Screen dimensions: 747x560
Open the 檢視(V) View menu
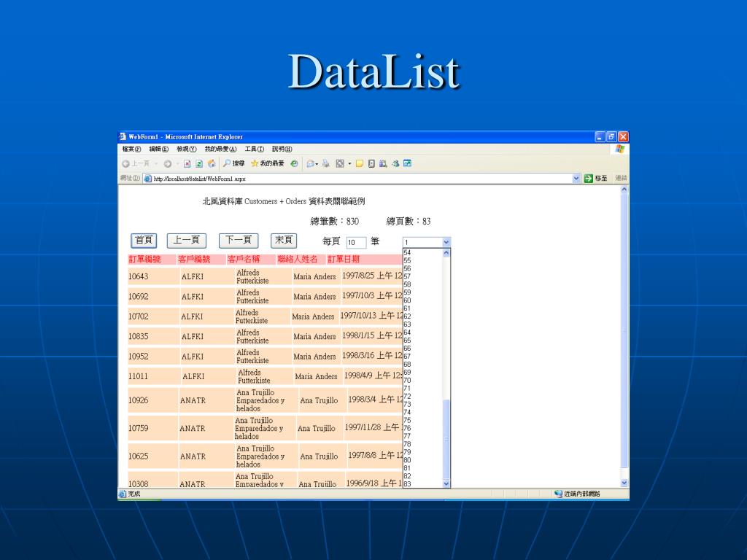point(186,149)
